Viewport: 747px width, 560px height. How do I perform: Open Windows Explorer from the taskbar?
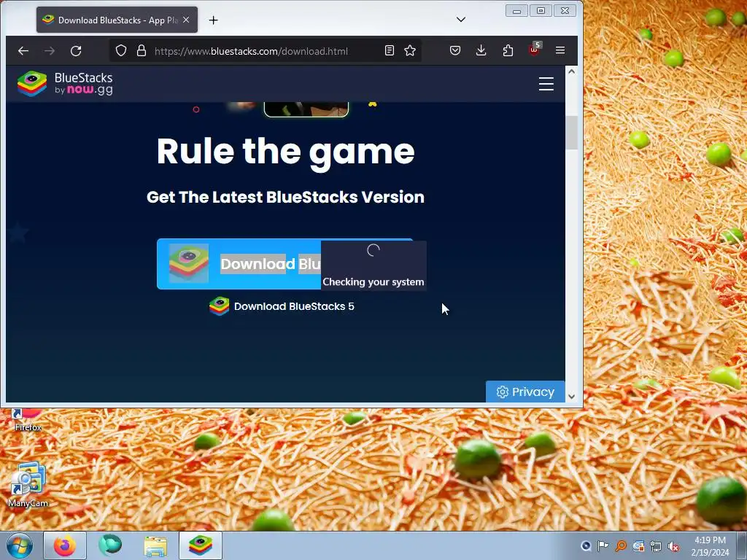(155, 545)
